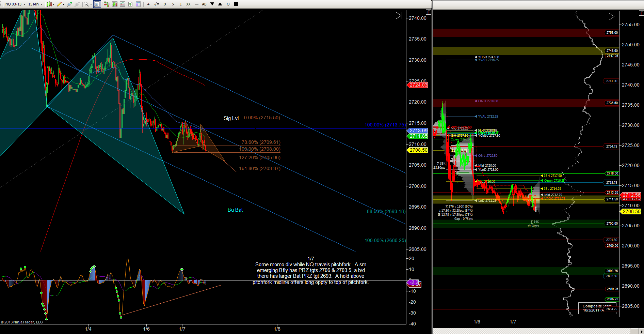This screenshot has width=644, height=334.
Task: Toggle the F button on right chart
Action: point(641,13)
